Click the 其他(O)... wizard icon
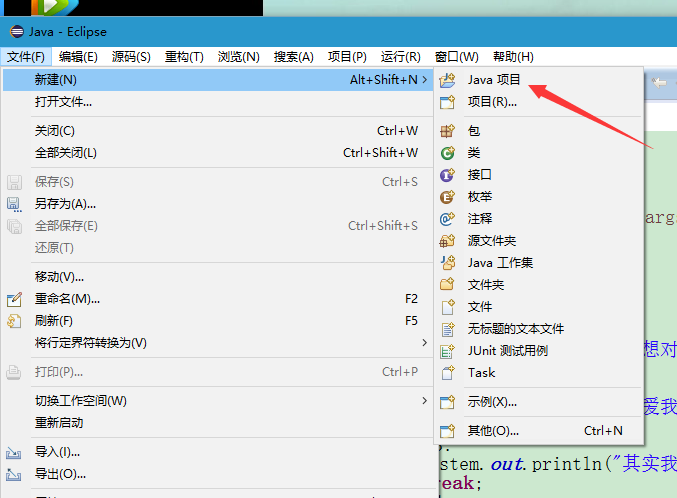This screenshot has width=677, height=498. point(447,431)
